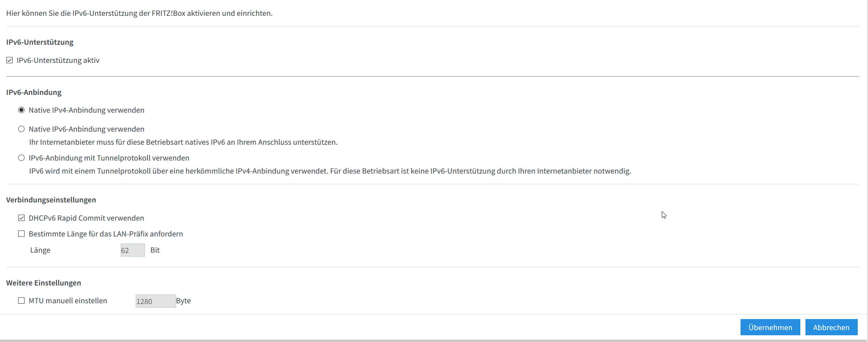Click 'Bestimmte Länge für das LAN-Präfix anfordern' text
The height and width of the screenshot is (342, 868).
point(106,234)
